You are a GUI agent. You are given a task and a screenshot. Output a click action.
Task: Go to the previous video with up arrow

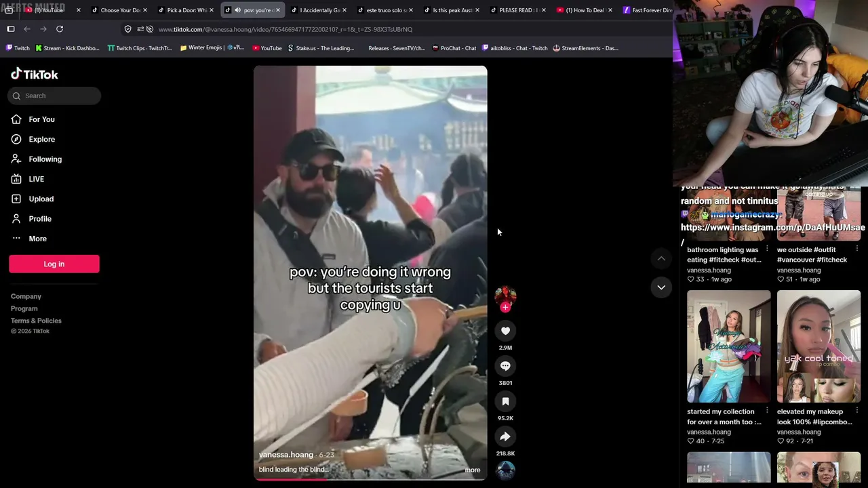(661, 258)
